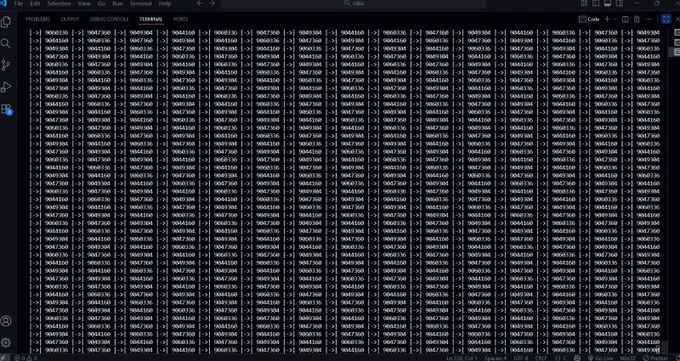Click the VS Code logo icon
The width and height of the screenshot is (680, 361).
tap(3, 3)
